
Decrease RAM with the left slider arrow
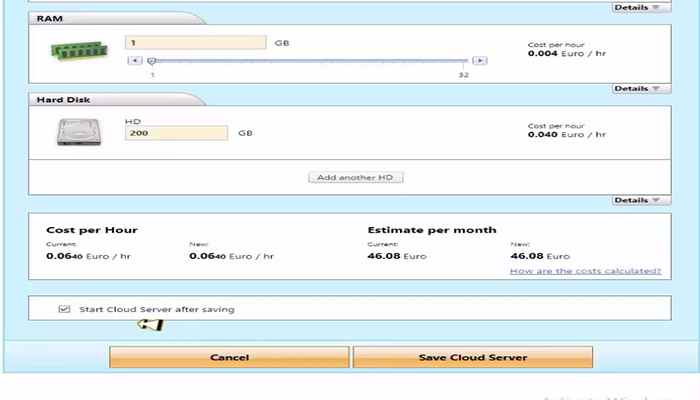click(x=135, y=60)
